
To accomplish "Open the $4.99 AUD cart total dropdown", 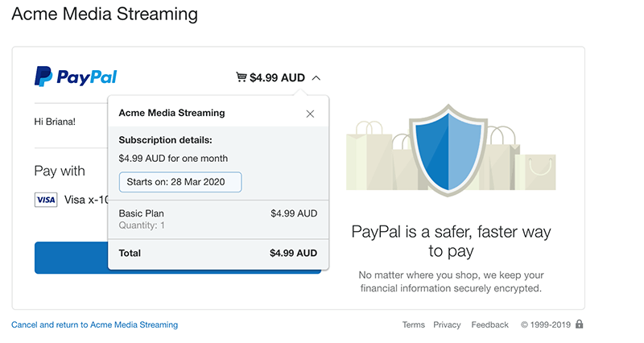I will coord(277,78).
